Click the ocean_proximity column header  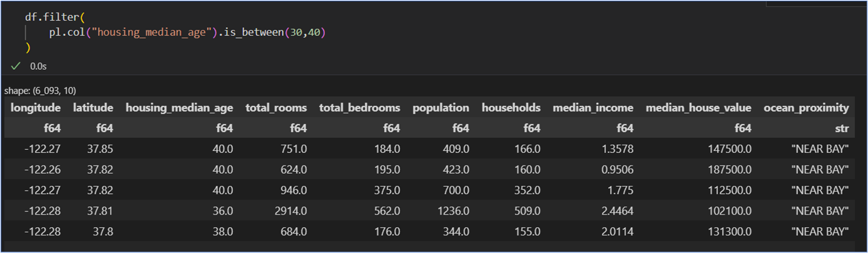[x=806, y=108]
